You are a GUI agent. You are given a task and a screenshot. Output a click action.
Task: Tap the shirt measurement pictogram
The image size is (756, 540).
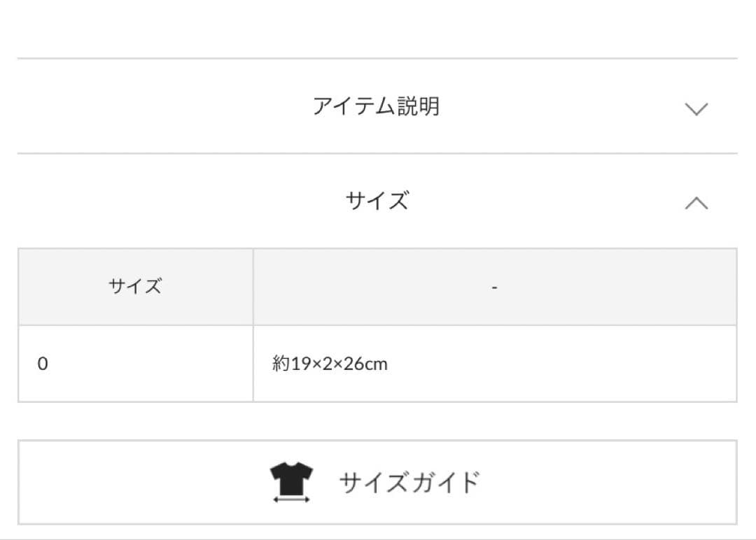point(291,479)
